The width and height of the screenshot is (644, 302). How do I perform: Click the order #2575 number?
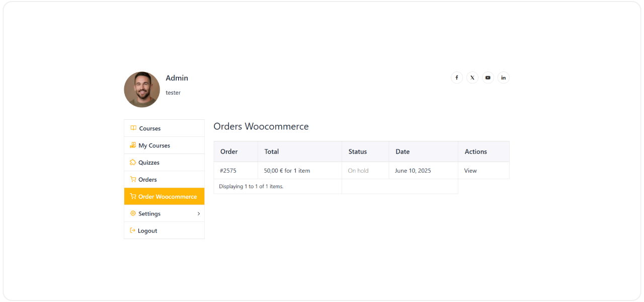point(228,171)
